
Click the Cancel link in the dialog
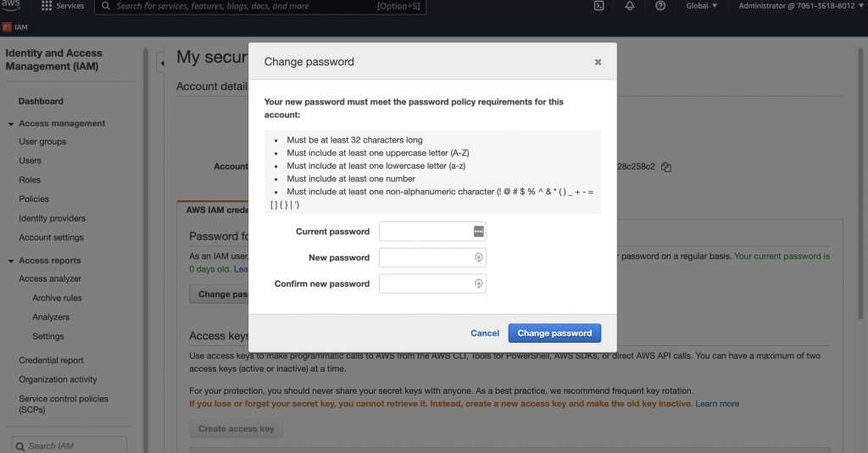[485, 333]
